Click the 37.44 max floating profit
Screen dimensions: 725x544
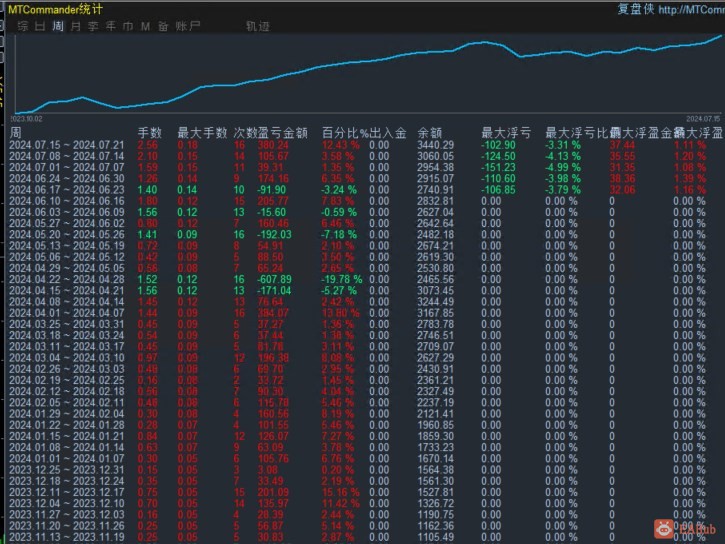click(x=622, y=145)
